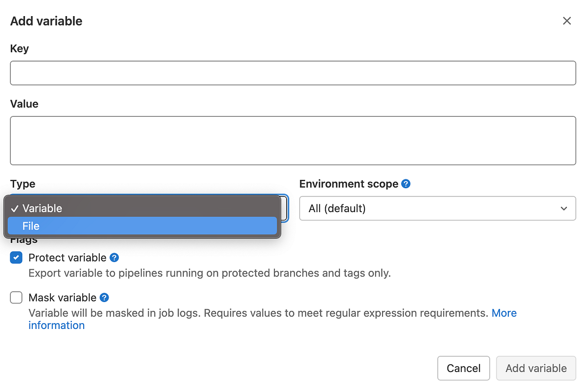
Task: Click inside the Value text area
Action: click(x=293, y=140)
